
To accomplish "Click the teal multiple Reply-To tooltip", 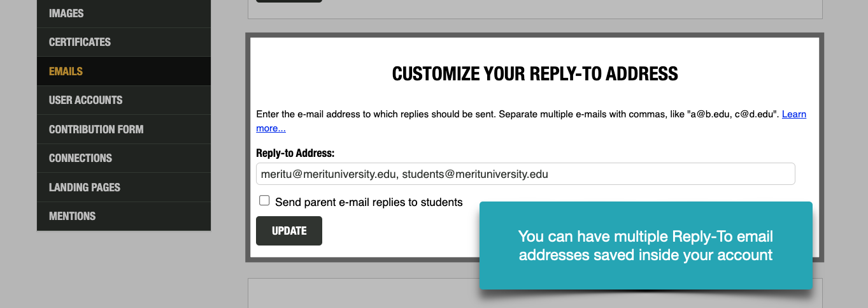I will (645, 246).
